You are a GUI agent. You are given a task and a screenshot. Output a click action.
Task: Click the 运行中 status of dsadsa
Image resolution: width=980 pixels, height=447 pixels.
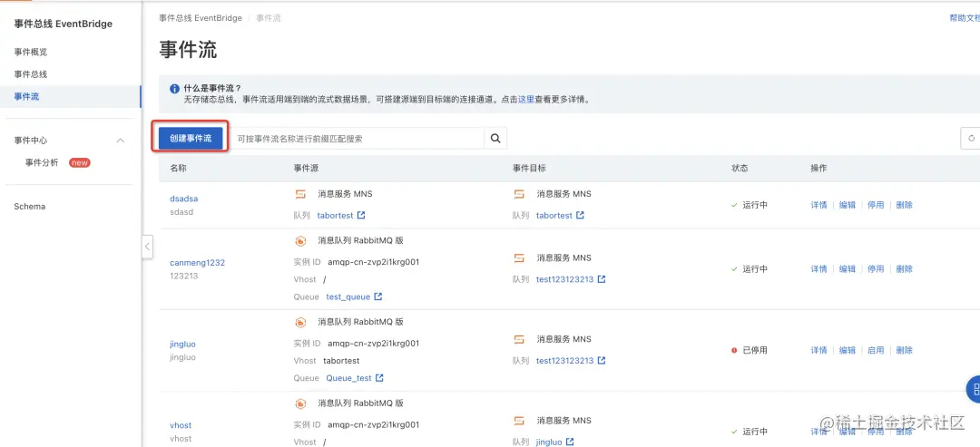[750, 205]
